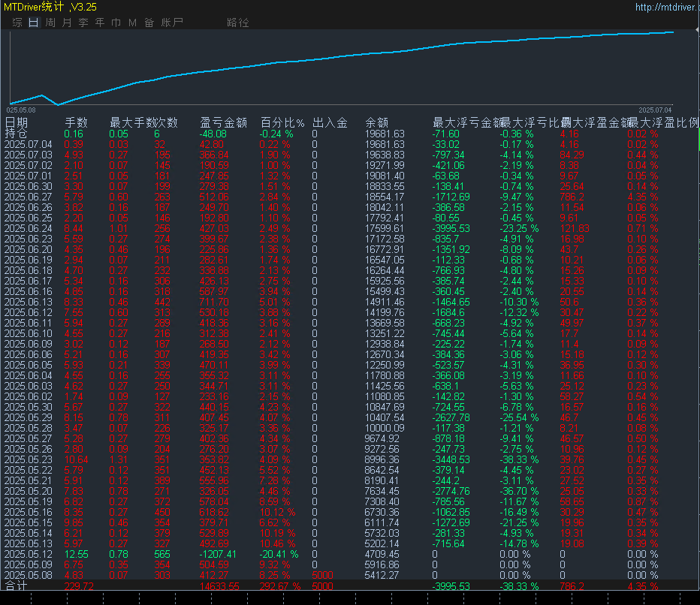Select the M view icon
700x605 pixels.
tap(132, 23)
